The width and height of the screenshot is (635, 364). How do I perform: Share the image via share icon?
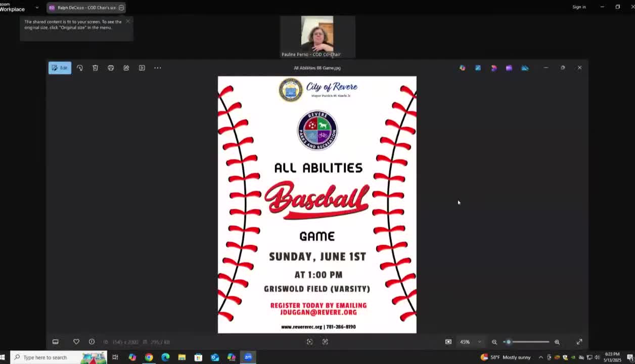click(x=126, y=68)
